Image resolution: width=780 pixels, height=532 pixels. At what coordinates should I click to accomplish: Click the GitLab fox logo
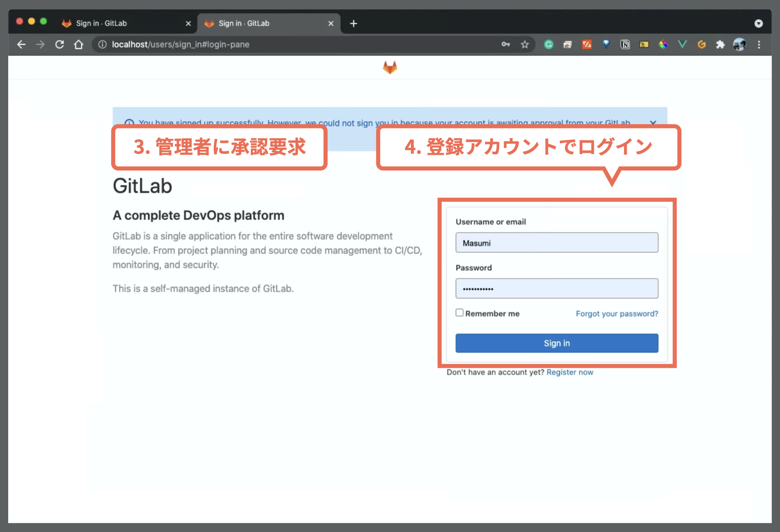[390, 67]
